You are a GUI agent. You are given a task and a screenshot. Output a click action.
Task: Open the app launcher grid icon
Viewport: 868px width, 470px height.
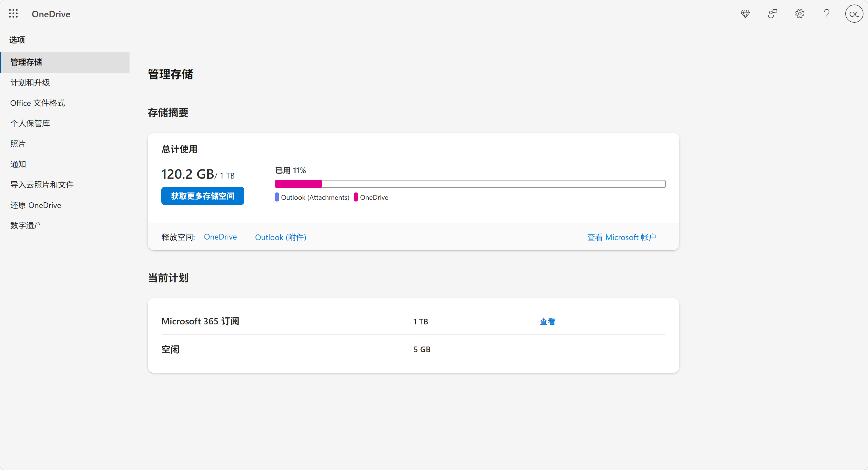(x=13, y=14)
